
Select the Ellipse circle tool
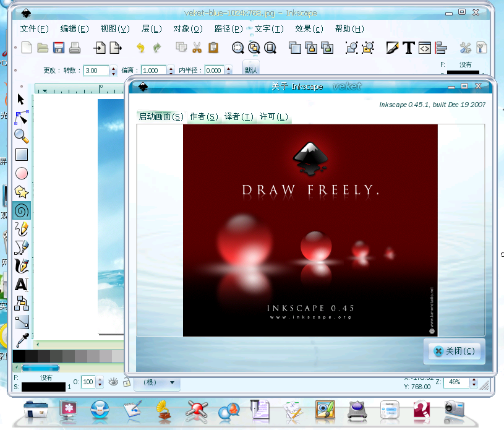(x=22, y=173)
